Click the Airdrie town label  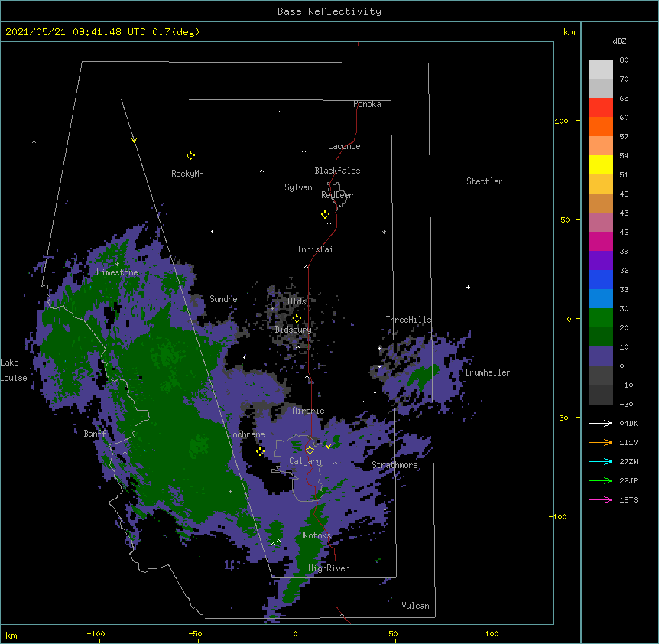pos(309,411)
